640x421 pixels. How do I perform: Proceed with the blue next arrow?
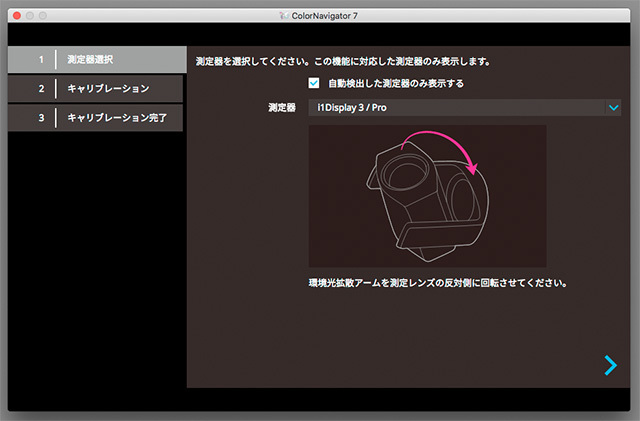[611, 365]
